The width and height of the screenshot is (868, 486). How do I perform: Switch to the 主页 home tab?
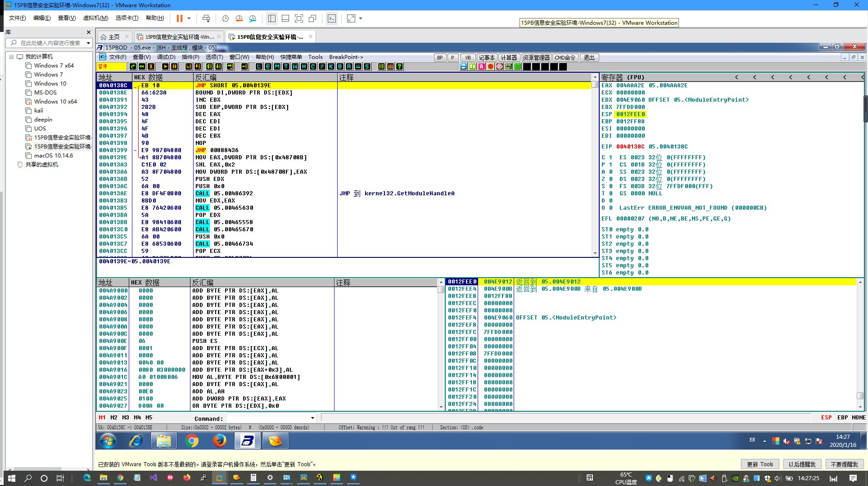pyautogui.click(x=114, y=37)
